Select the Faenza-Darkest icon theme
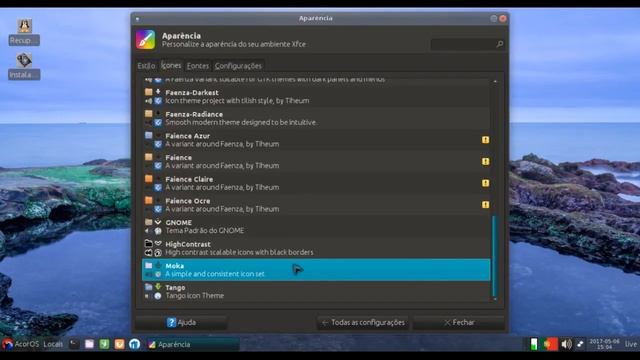The width and height of the screenshot is (640, 360). [x=316, y=97]
